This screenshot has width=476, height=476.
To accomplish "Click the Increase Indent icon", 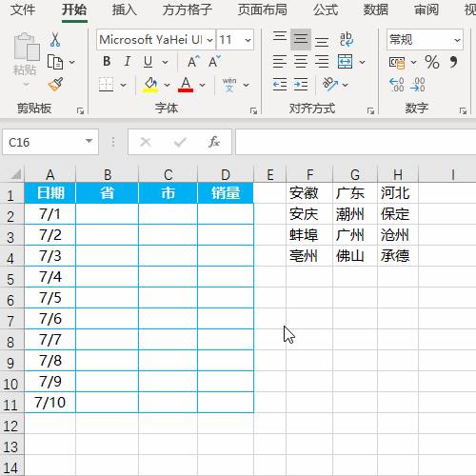I will pos(301,85).
